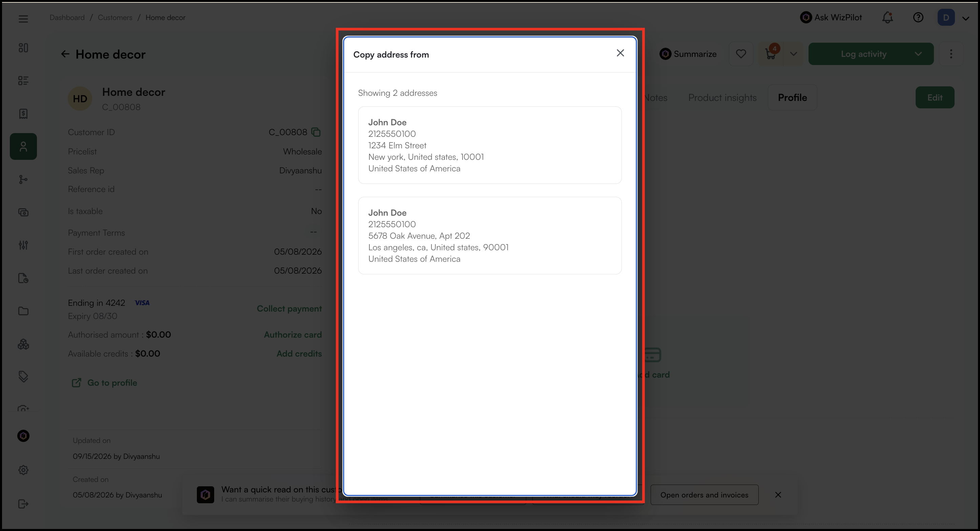Viewport: 980px width, 531px height.
Task: Expand the cart dropdown chevron
Action: (793, 54)
